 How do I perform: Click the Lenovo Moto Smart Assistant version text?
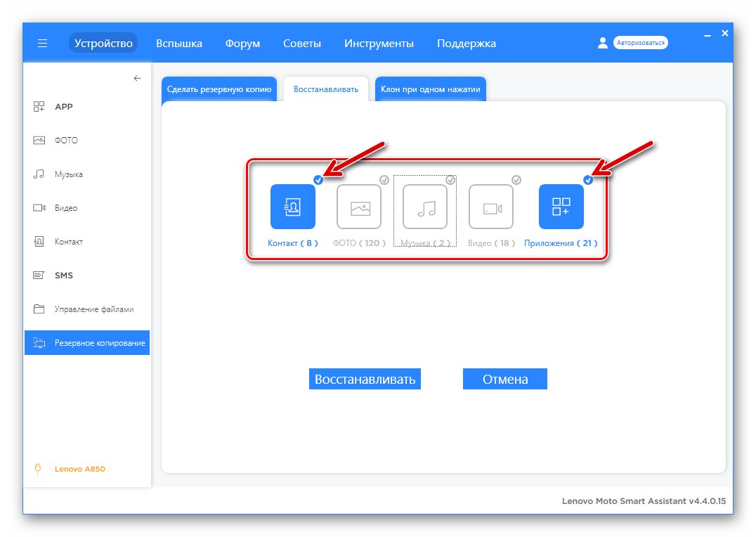(x=644, y=501)
